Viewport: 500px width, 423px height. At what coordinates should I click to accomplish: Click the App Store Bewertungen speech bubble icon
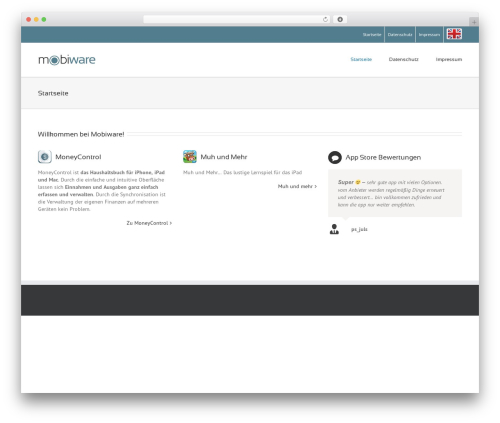335,157
